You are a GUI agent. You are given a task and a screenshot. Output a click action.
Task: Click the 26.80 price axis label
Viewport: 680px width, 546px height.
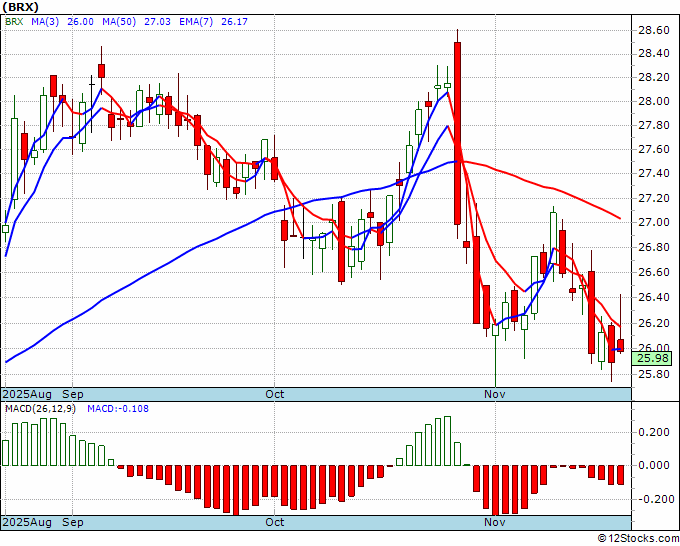click(653, 247)
